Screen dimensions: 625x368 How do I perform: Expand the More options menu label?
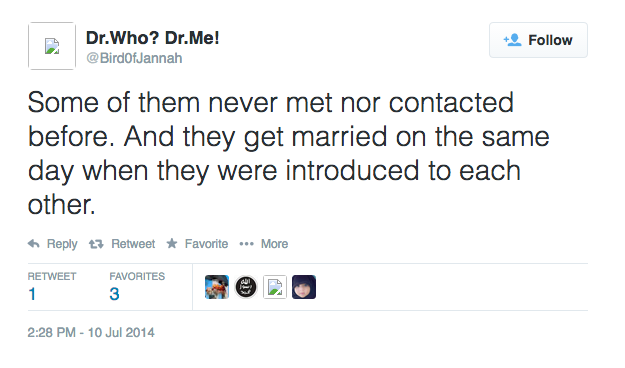tap(274, 244)
